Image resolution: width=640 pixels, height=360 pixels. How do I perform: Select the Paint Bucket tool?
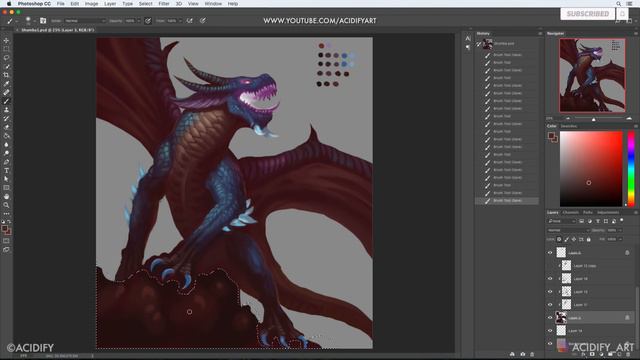[6, 136]
